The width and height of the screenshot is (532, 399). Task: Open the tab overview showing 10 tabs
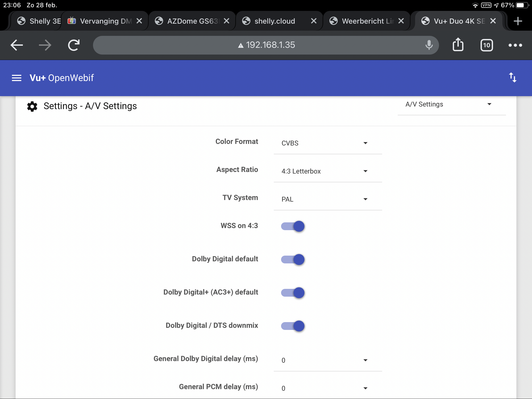point(486,45)
